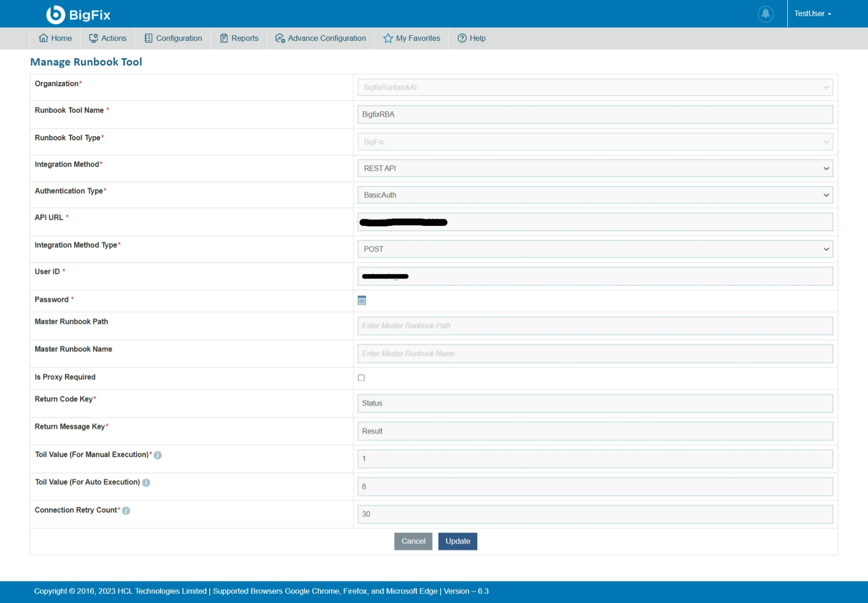Screen dimensions: 868x603
Task: Click the Master Runbook Name field
Action: pos(595,354)
